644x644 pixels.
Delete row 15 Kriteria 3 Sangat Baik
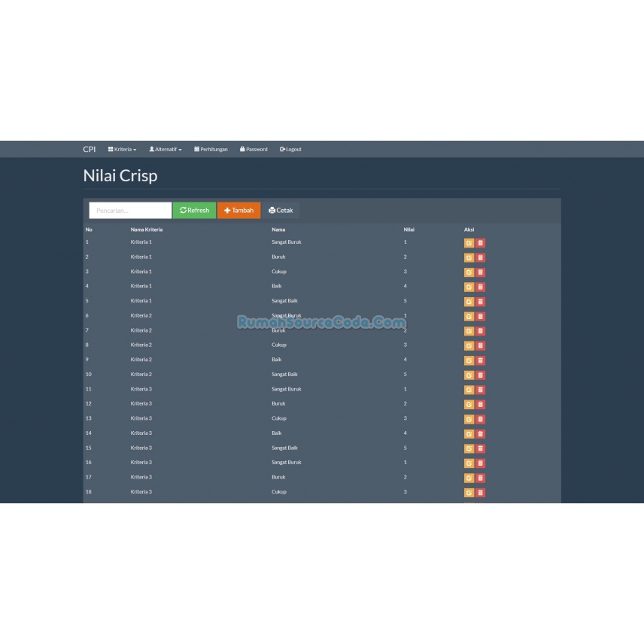[480, 448]
